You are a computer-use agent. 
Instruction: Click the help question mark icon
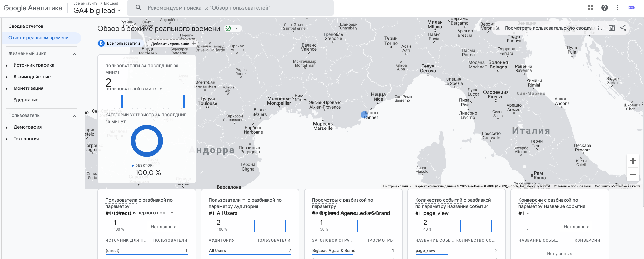(605, 8)
